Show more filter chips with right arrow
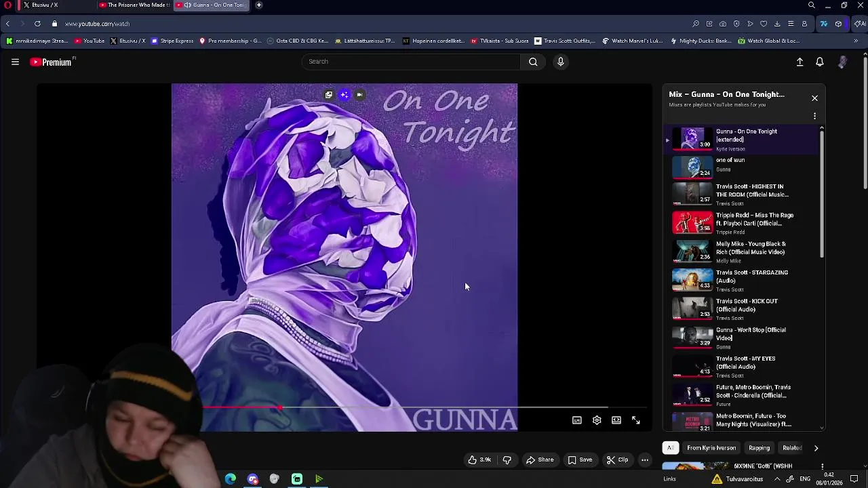Image resolution: width=868 pixels, height=488 pixels. coord(816,448)
